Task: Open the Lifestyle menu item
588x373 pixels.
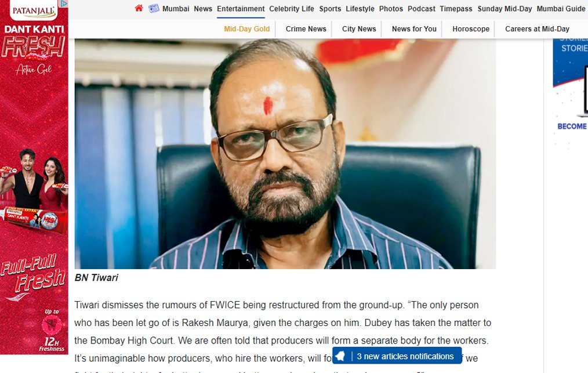Action: [x=360, y=9]
